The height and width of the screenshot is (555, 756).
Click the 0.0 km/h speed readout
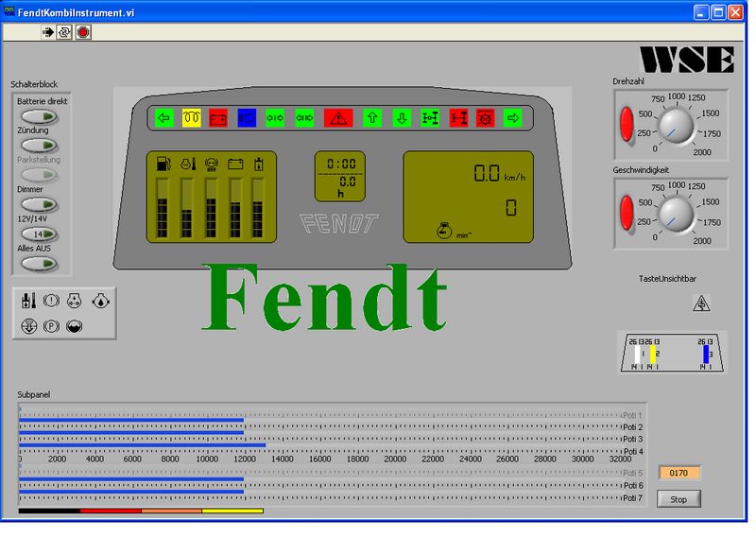[x=500, y=173]
